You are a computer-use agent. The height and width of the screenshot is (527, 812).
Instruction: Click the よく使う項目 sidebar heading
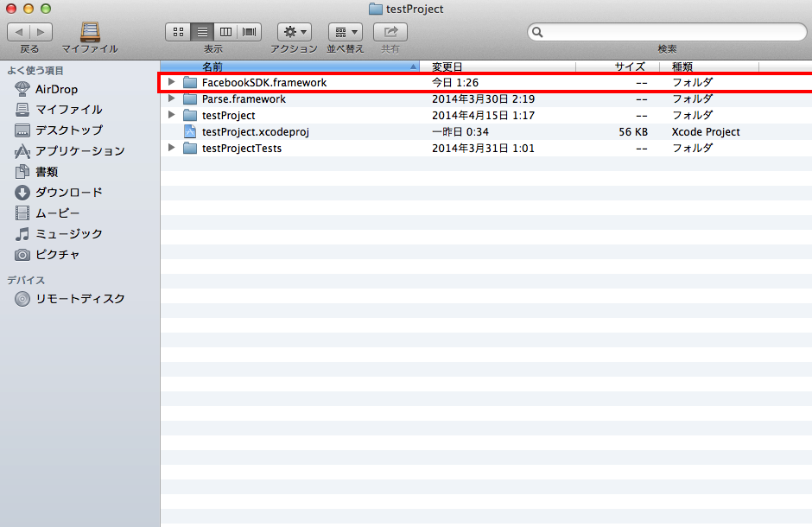pyautogui.click(x=35, y=70)
